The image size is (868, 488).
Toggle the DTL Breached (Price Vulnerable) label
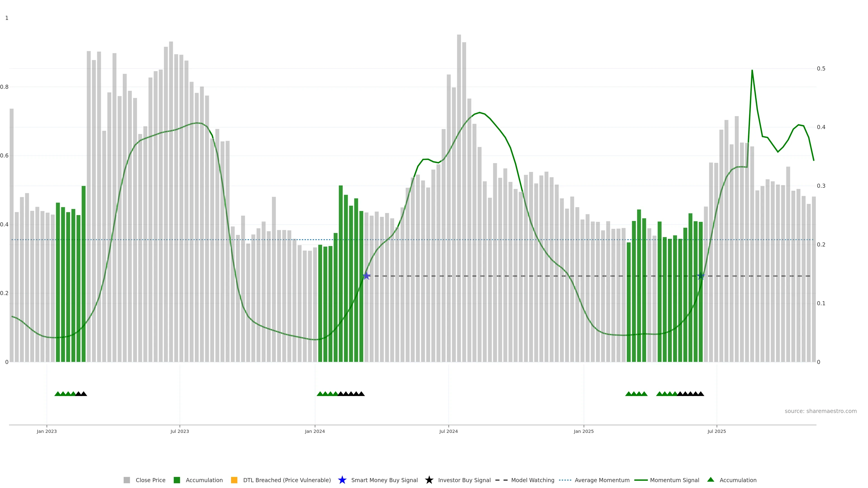coord(287,480)
